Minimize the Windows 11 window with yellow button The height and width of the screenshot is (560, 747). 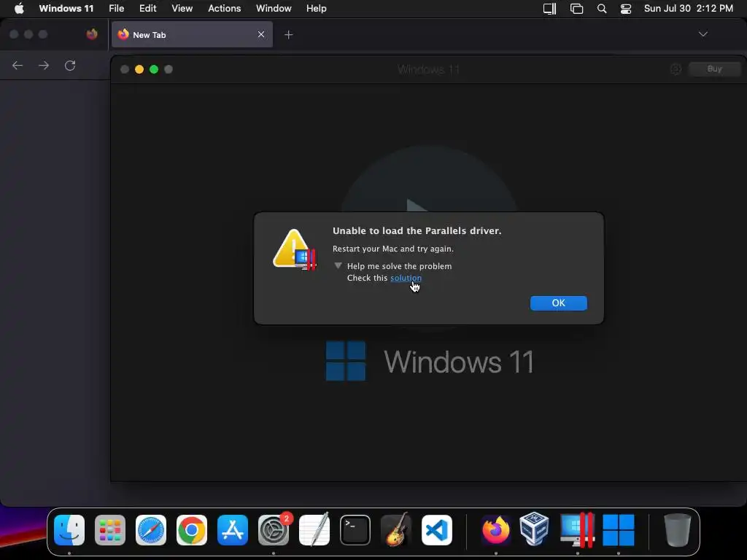tap(139, 69)
